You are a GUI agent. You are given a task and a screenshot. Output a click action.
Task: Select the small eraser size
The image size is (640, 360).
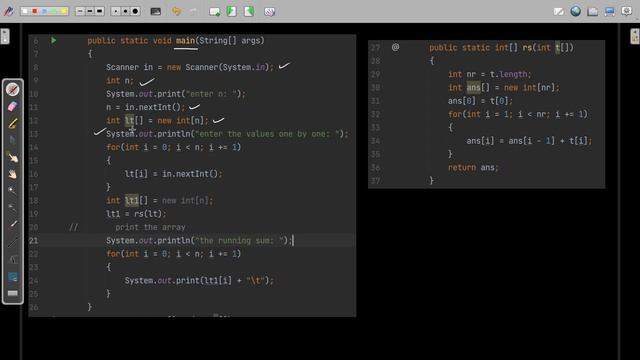pyautogui.click(x=116, y=11)
